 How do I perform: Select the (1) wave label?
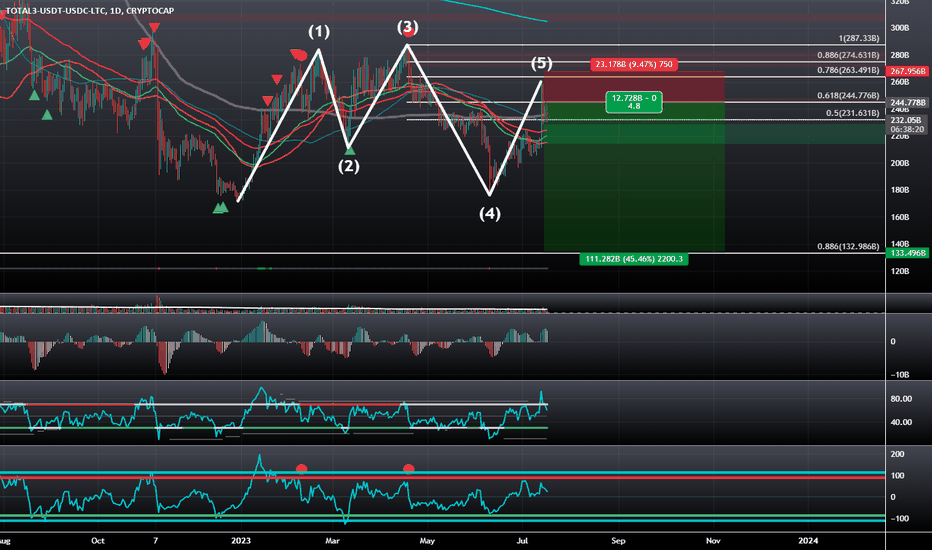(x=319, y=31)
